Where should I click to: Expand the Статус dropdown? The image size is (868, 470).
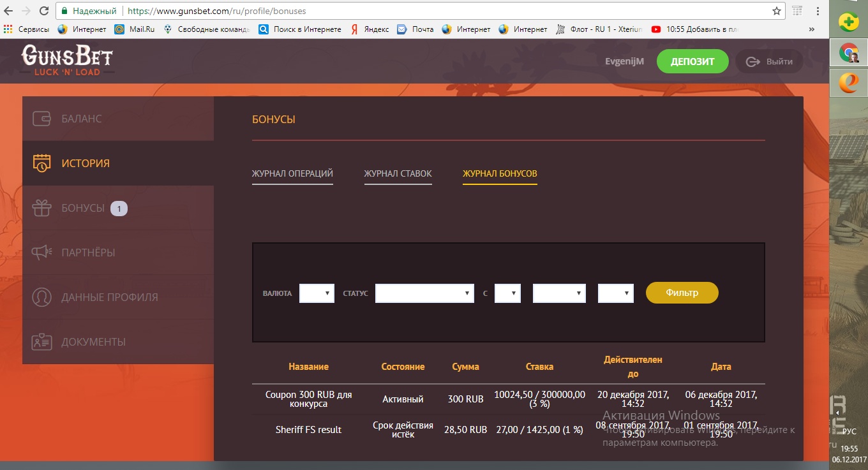(x=424, y=293)
